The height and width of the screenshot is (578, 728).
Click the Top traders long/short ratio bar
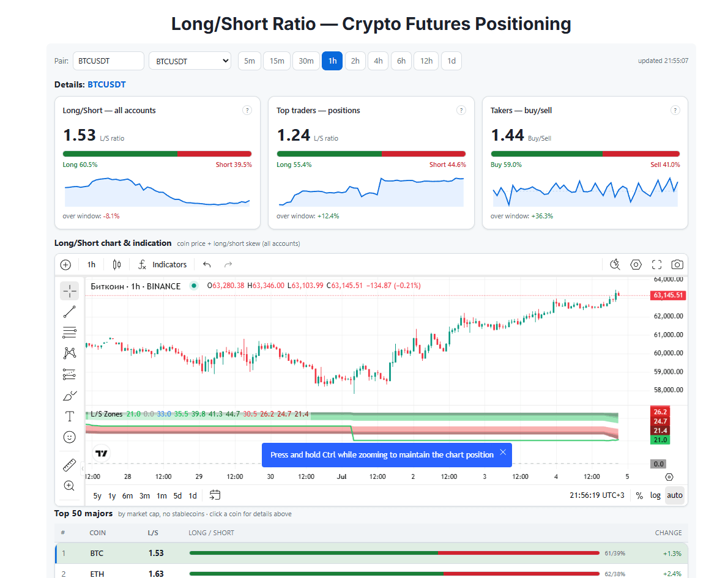point(371,154)
